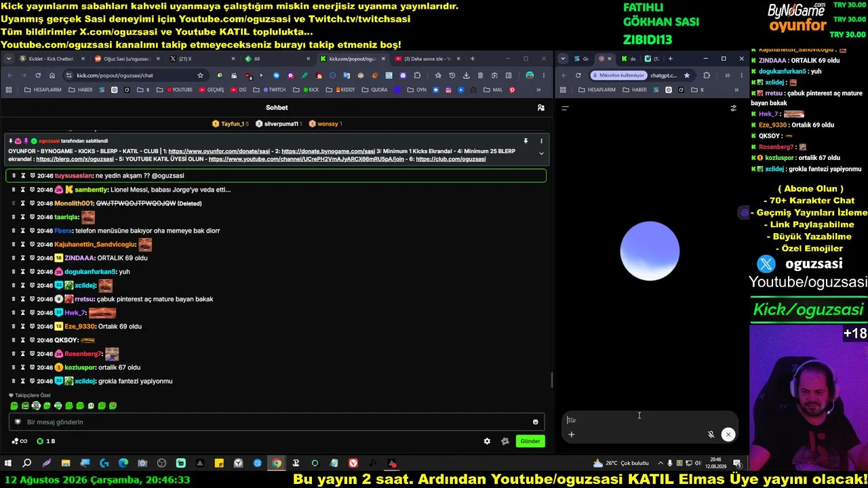Unpin the pinned chat message
This screenshot has width=868, height=488.
[526, 141]
